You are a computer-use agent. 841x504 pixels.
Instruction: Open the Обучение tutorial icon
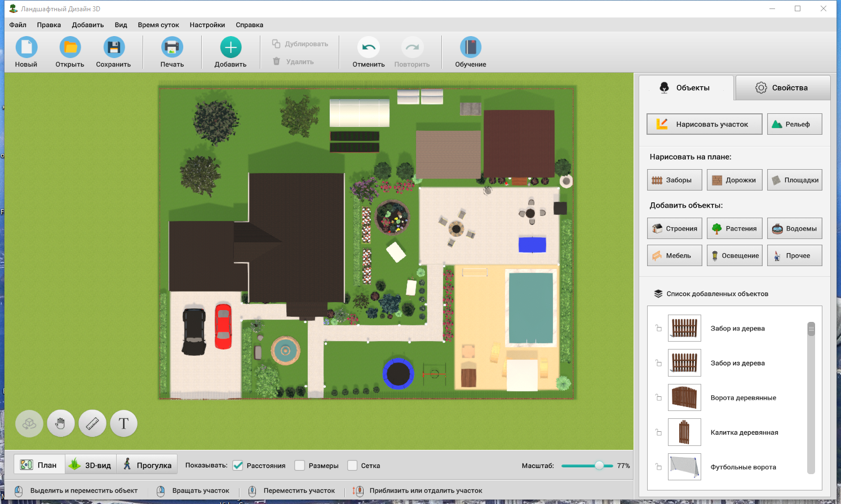point(471,47)
